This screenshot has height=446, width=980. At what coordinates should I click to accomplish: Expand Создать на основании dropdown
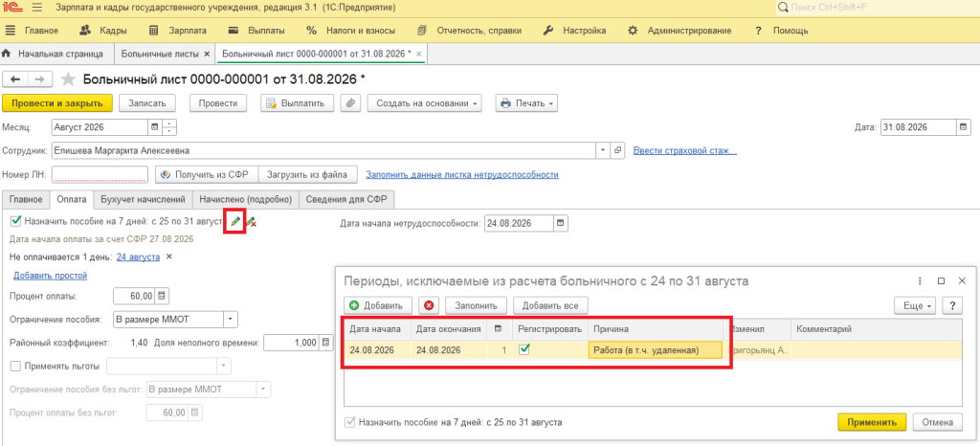pyautogui.click(x=424, y=103)
